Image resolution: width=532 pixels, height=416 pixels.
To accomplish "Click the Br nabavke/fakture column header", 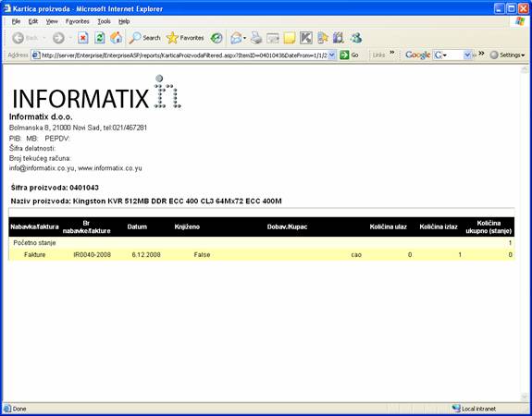I will (x=87, y=226).
